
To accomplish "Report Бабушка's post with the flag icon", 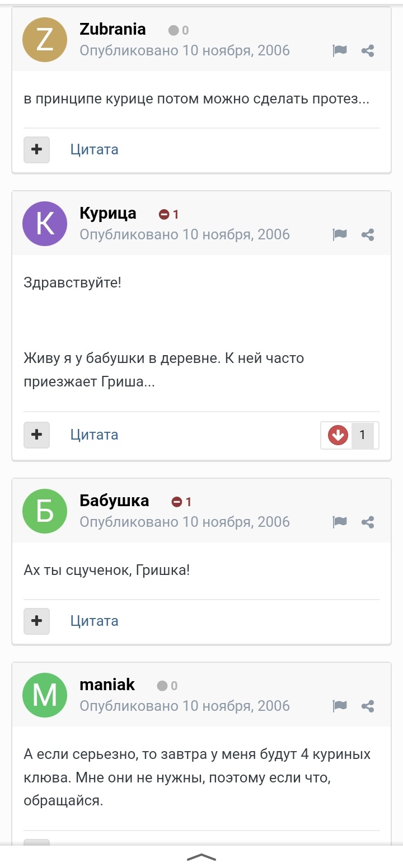I will point(339,522).
